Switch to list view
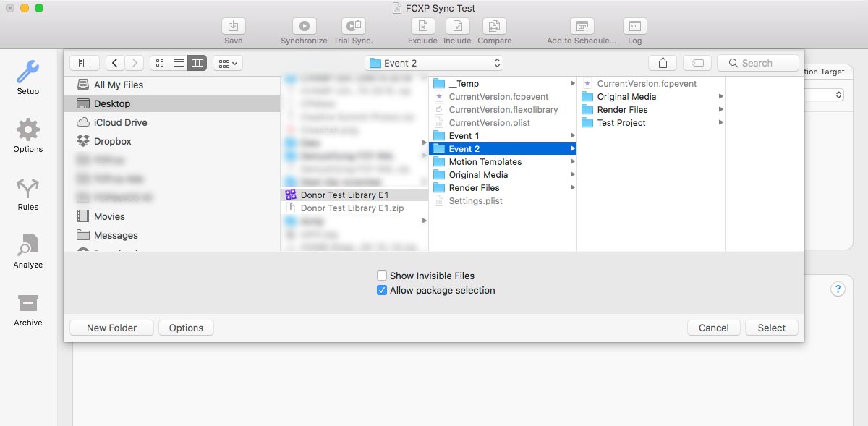The image size is (868, 426). point(179,63)
